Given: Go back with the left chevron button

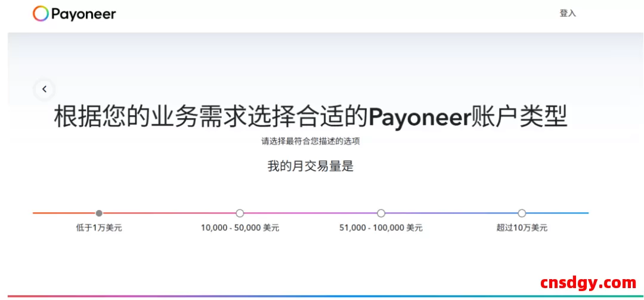Looking at the screenshot, I should [44, 89].
